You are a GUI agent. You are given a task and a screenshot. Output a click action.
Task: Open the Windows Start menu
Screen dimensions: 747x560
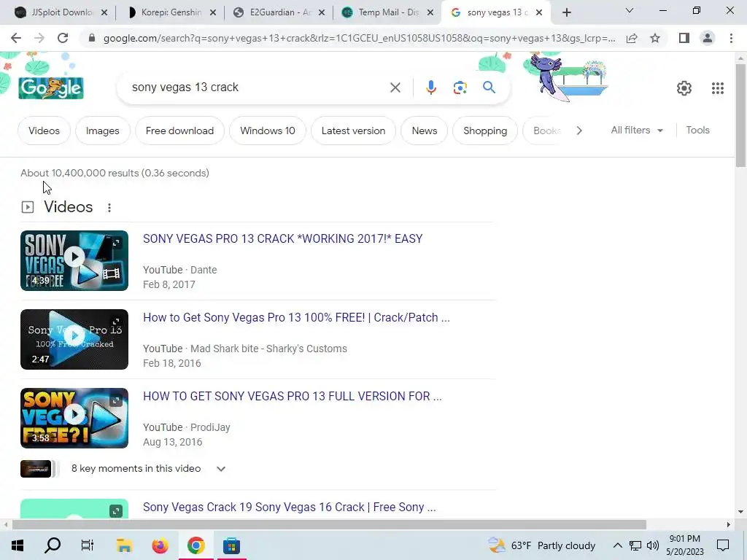[x=18, y=545]
